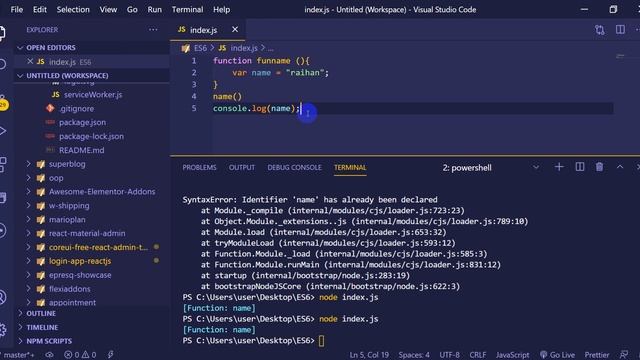Open Source Control view with 29 badge
This screenshot has height=360, width=640.
[x=2, y=102]
